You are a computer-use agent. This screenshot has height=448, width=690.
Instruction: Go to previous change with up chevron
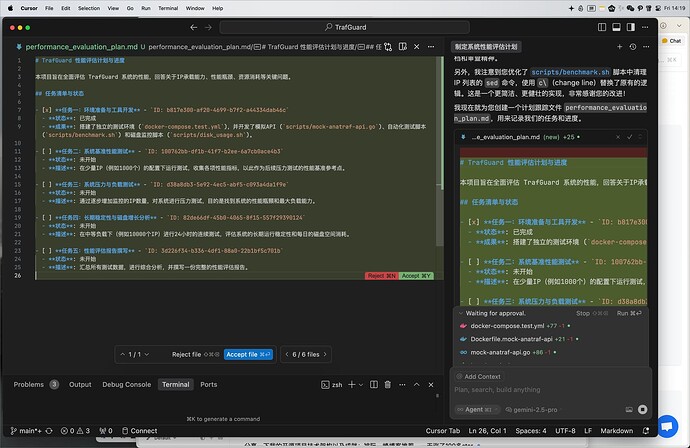[122, 355]
